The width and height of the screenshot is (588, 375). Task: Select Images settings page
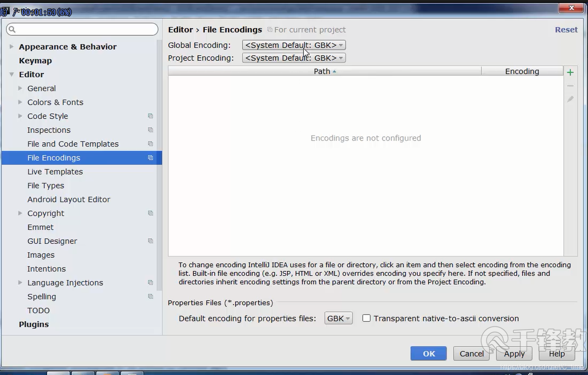tap(41, 255)
